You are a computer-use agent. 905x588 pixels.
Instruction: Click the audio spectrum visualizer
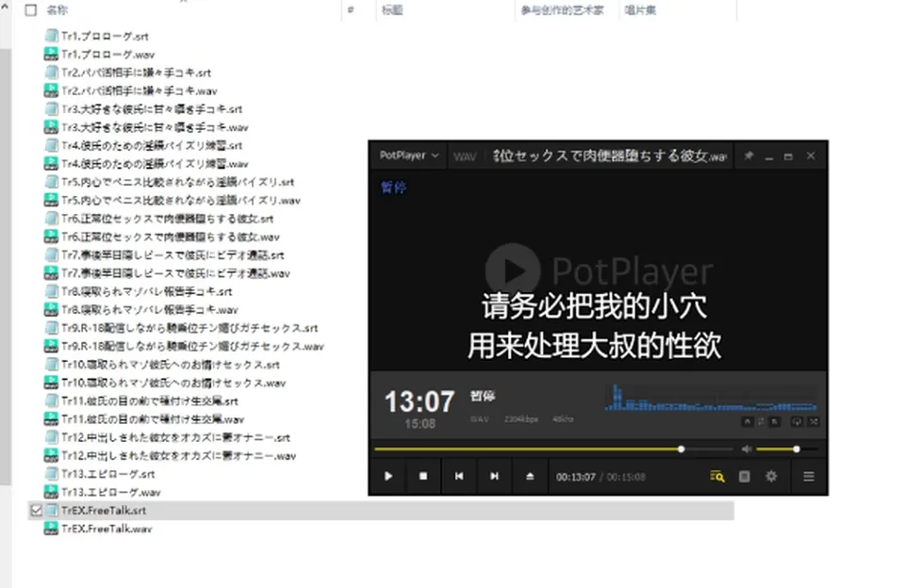(x=711, y=398)
